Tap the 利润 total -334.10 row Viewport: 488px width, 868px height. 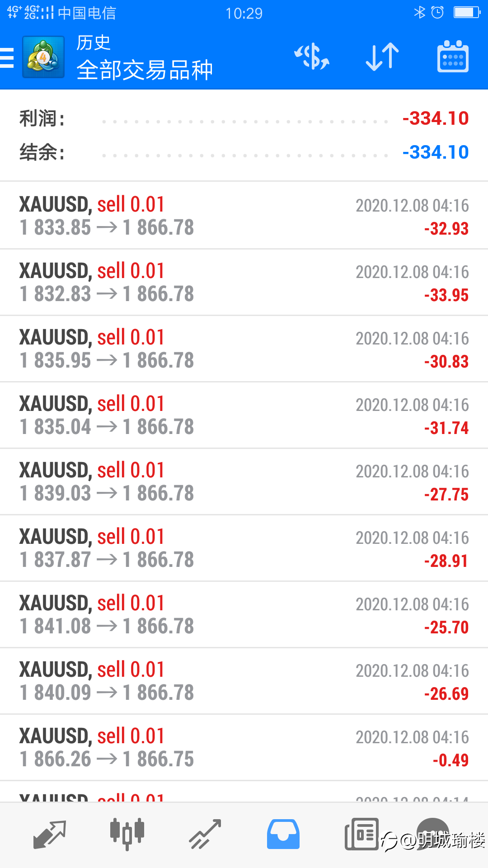pyautogui.click(x=244, y=118)
